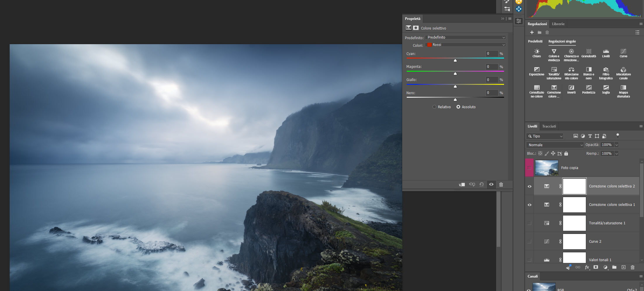Switch to the Tracciati tab
The height and width of the screenshot is (291, 644).
(x=549, y=126)
